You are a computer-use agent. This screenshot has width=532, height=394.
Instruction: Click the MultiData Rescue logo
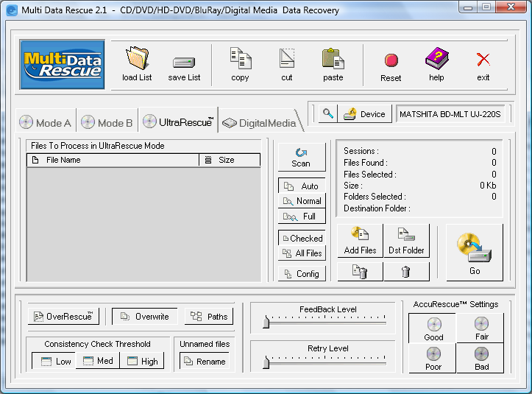(x=63, y=65)
